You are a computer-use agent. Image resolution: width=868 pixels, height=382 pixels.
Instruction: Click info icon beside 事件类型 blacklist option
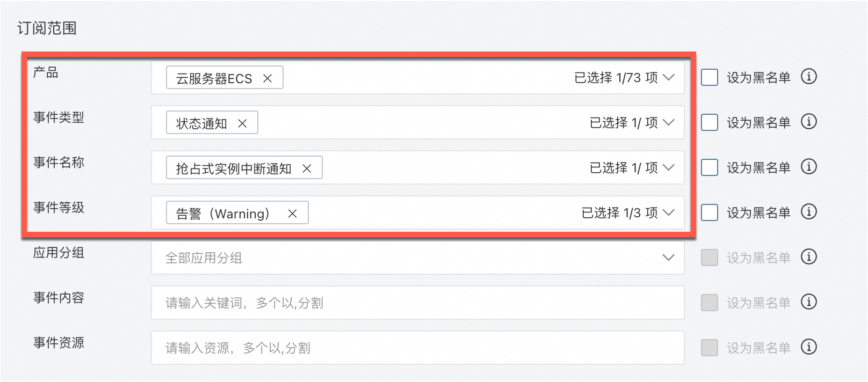[808, 122]
